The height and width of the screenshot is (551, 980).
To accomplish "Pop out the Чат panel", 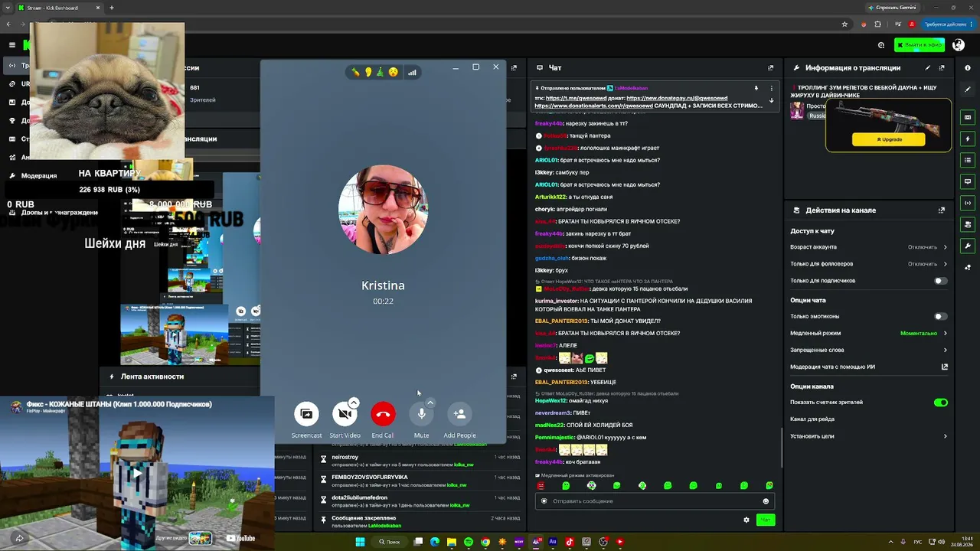I will pos(770,68).
